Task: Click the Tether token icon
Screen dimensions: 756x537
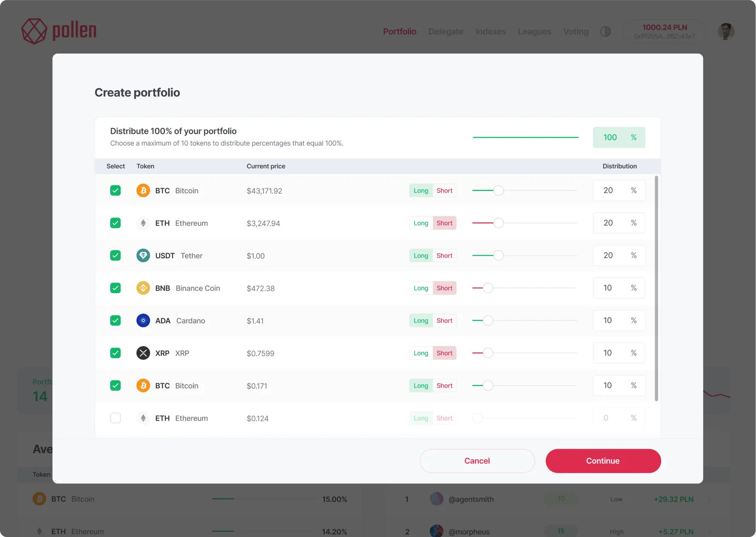Action: pyautogui.click(x=143, y=255)
